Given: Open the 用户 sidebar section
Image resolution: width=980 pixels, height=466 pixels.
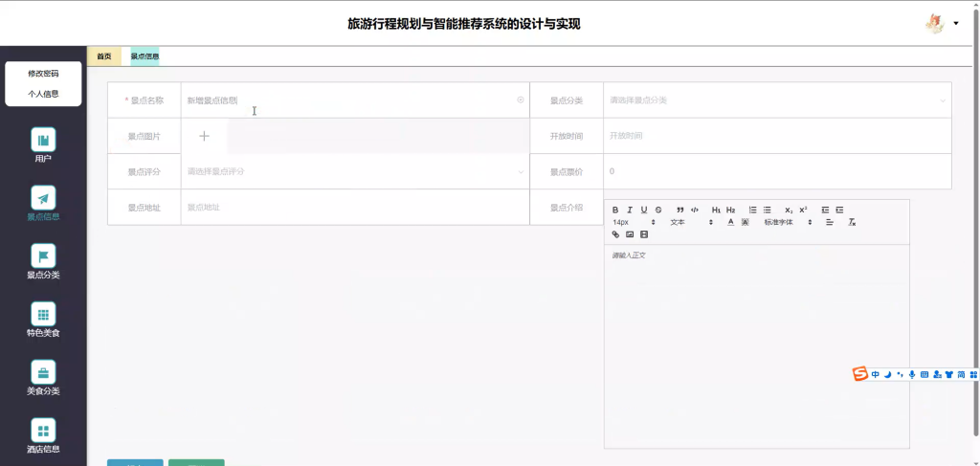Looking at the screenshot, I should 43,144.
